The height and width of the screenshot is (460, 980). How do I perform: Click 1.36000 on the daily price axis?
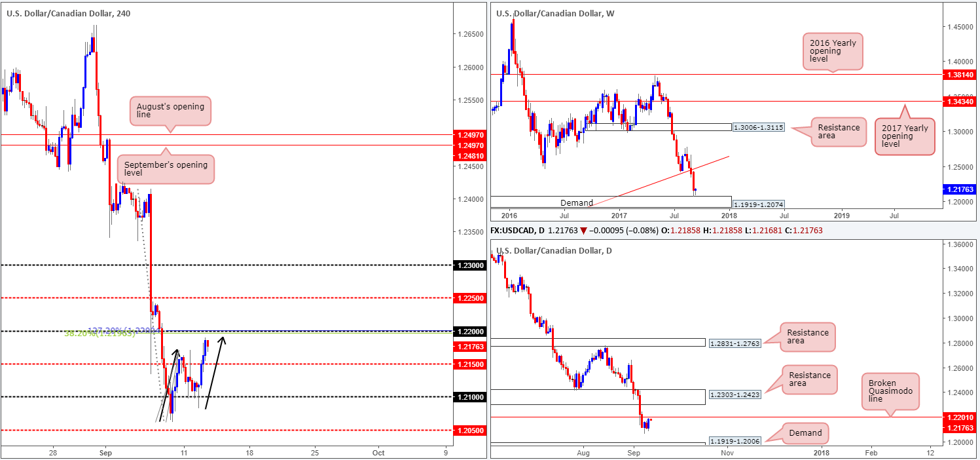(x=960, y=244)
